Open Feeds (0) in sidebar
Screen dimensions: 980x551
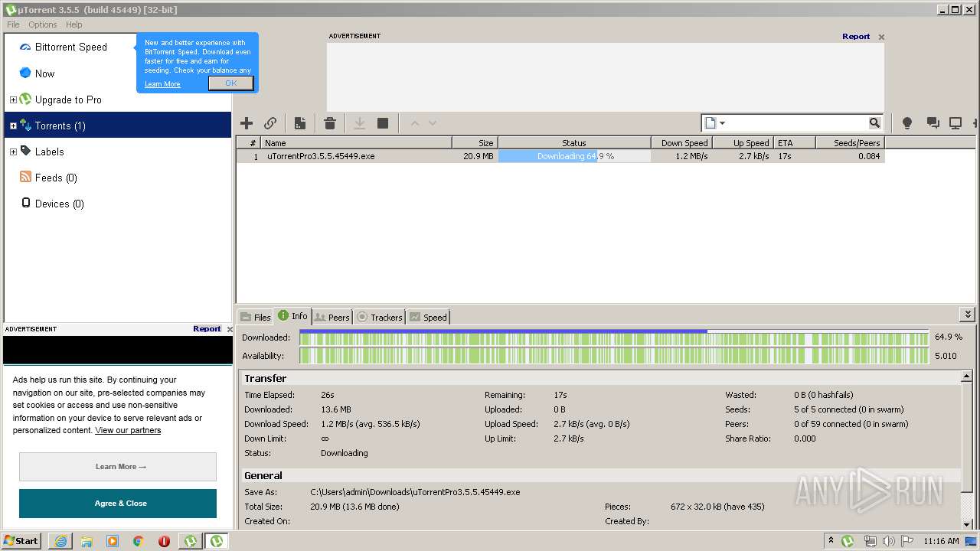[x=56, y=178]
